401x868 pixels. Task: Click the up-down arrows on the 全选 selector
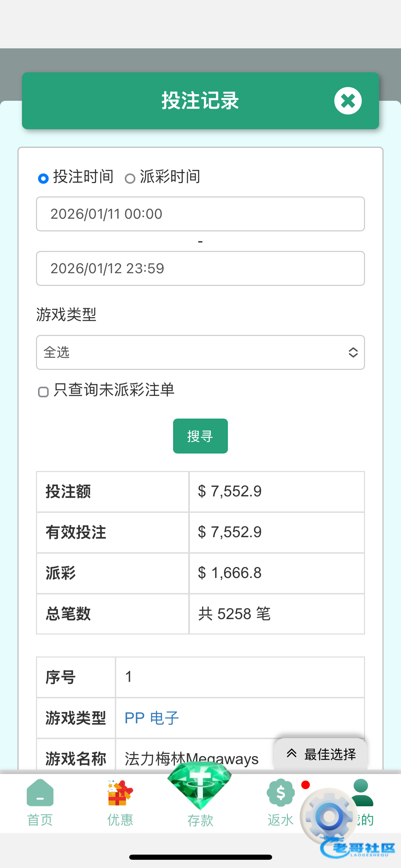point(353,352)
